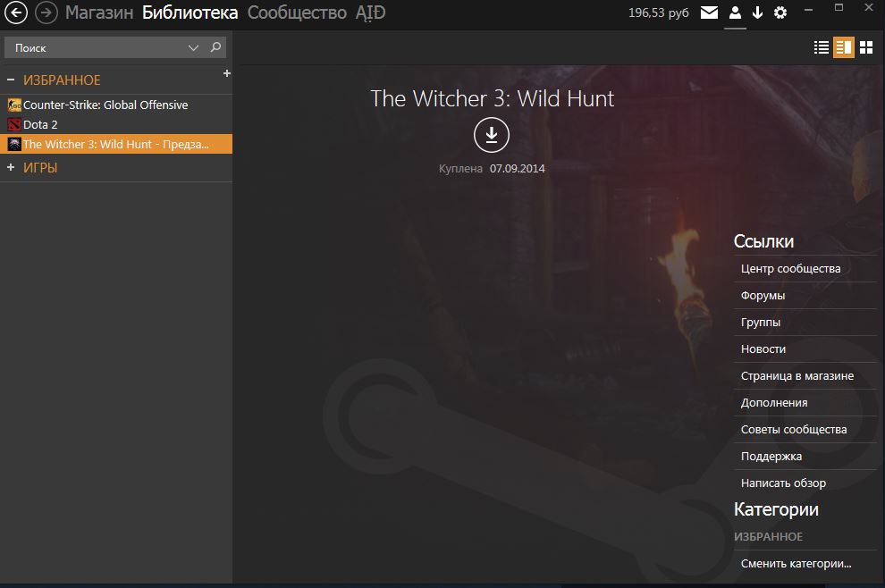Click the Игры category header label
The height and width of the screenshot is (588, 885).
tap(40, 168)
